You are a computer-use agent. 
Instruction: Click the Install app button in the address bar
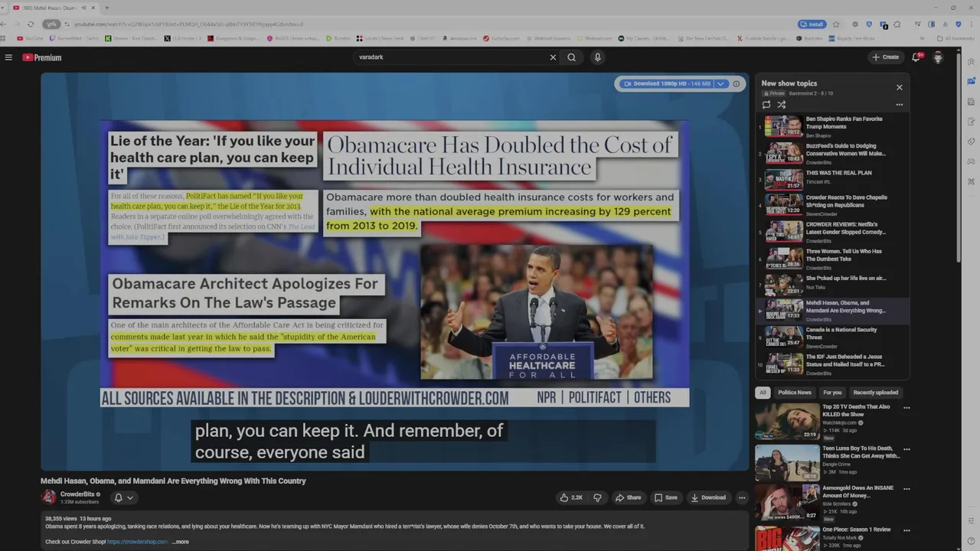pos(812,24)
